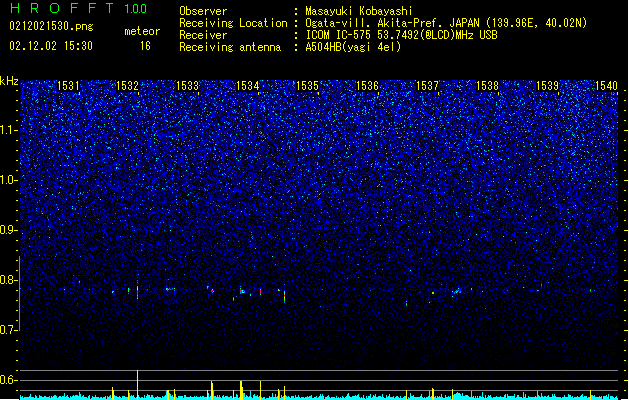This screenshot has width=629, height=400.
Task: Click the strong meteor echo near 1532
Action: pyautogui.click(x=138, y=290)
